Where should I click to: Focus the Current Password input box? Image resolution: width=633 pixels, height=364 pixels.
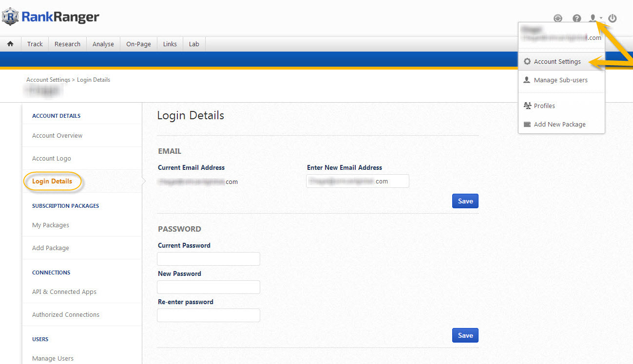(209, 259)
